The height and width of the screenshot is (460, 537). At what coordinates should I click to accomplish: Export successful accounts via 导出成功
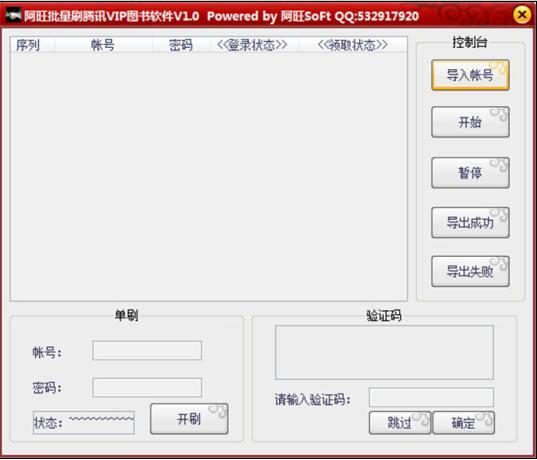click(470, 223)
